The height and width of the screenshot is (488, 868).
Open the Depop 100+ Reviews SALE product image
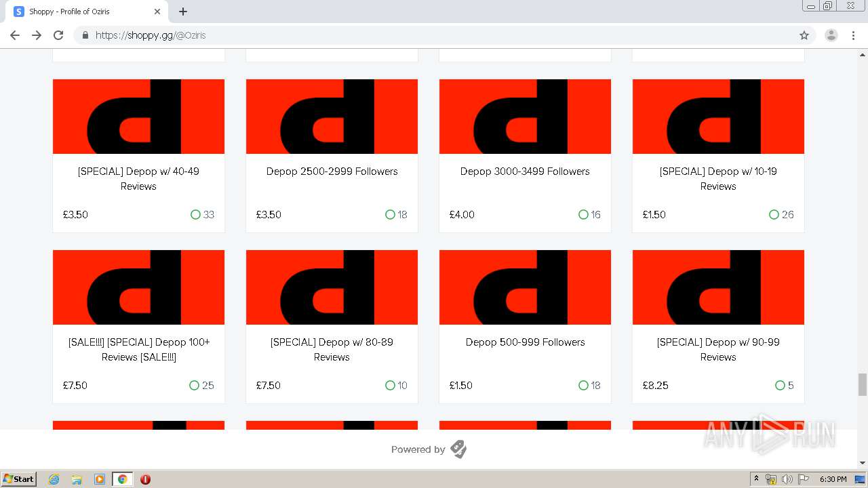[x=138, y=287]
